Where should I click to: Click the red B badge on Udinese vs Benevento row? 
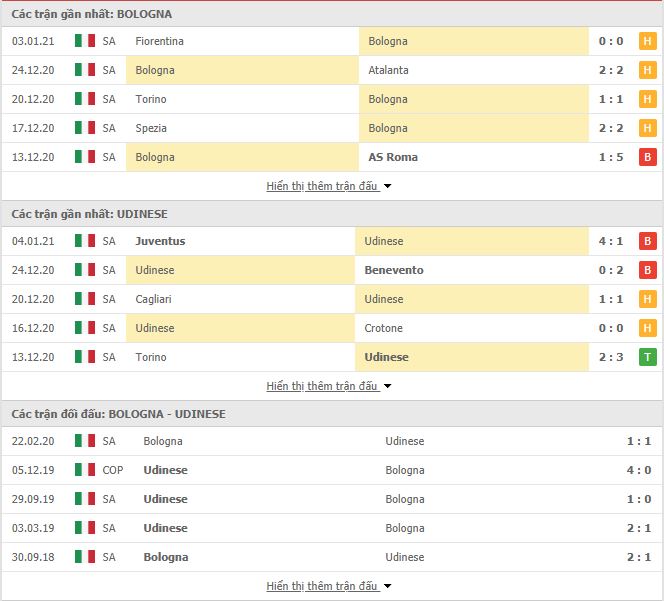click(x=647, y=270)
